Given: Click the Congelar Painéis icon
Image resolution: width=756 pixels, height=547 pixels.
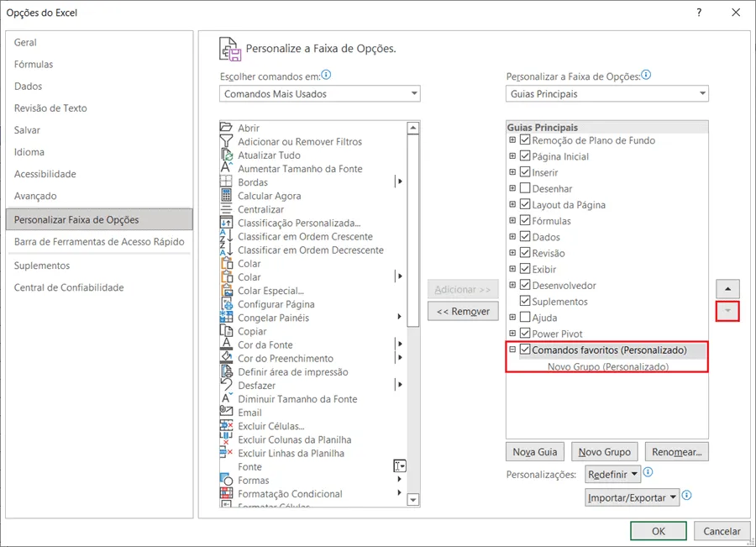Looking at the screenshot, I should [226, 317].
